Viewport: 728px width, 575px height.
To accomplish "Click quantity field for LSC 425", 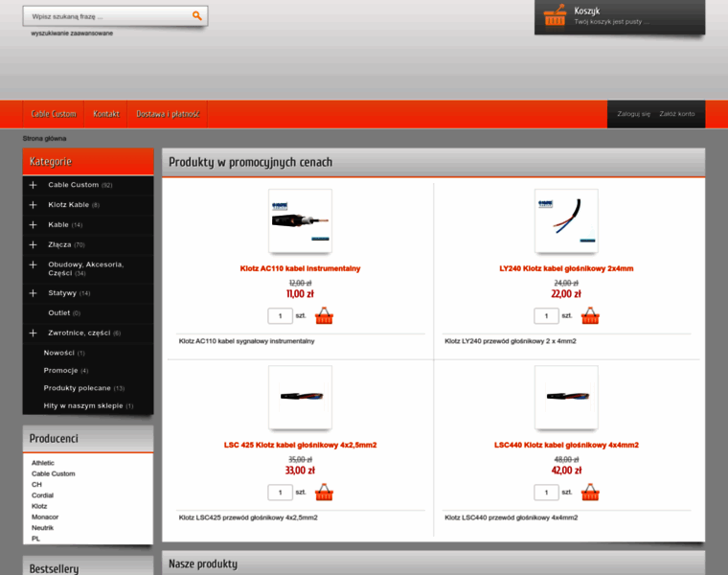I will pos(280,493).
